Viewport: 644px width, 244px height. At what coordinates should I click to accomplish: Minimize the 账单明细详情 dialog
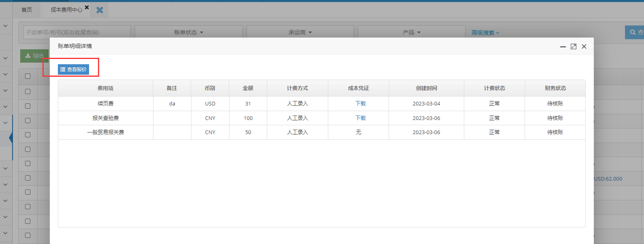tap(563, 47)
